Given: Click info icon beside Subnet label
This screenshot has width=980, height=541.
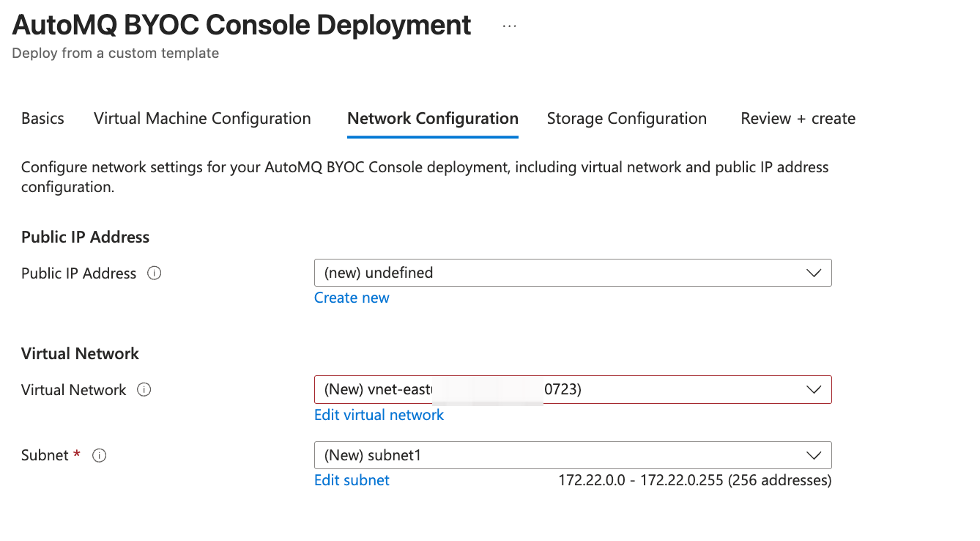Looking at the screenshot, I should 100,455.
